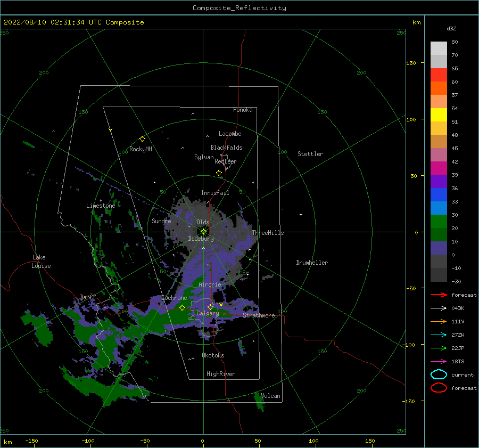Click the Stettler city label
Screen dimensions: 479x448
[310, 154]
